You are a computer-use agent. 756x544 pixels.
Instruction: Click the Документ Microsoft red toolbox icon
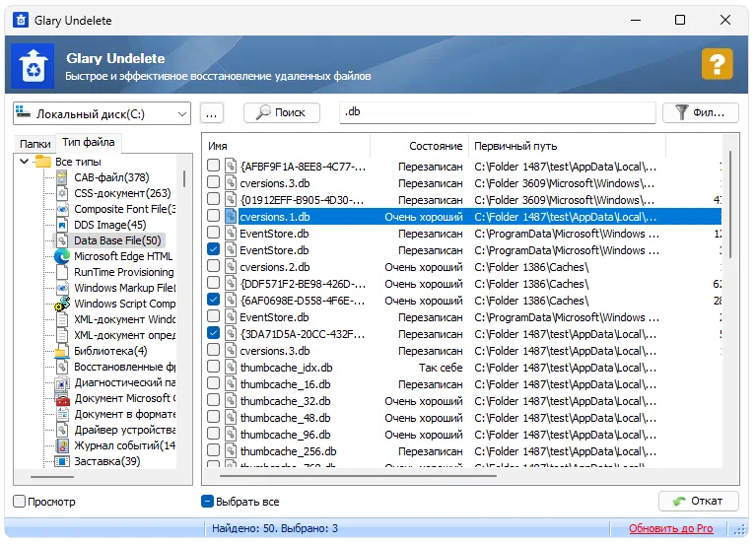(62, 399)
